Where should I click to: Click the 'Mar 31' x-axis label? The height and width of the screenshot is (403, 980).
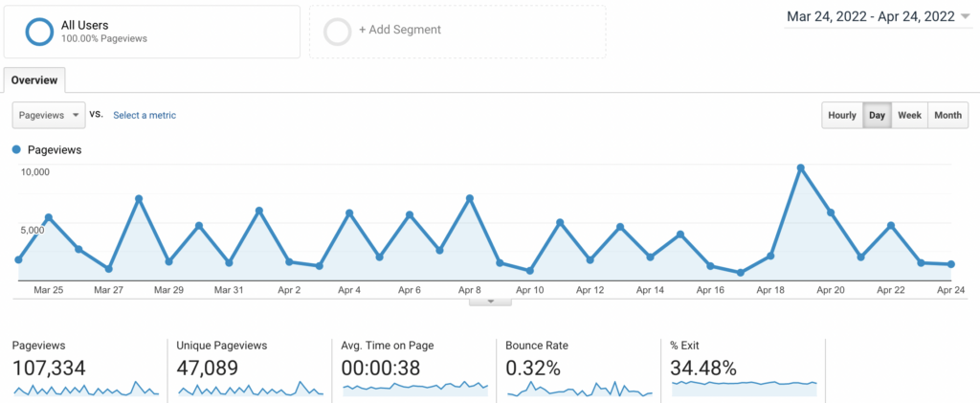229,291
